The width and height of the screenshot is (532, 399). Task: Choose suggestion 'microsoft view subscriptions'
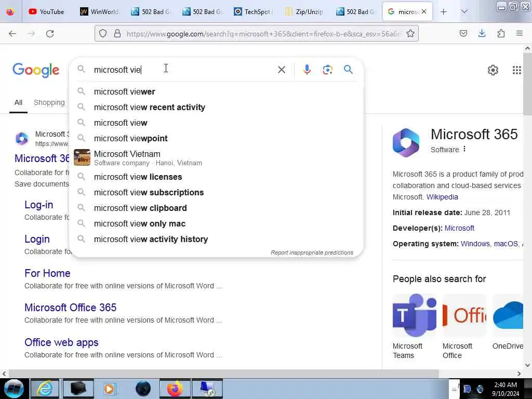pyautogui.click(x=216, y=192)
